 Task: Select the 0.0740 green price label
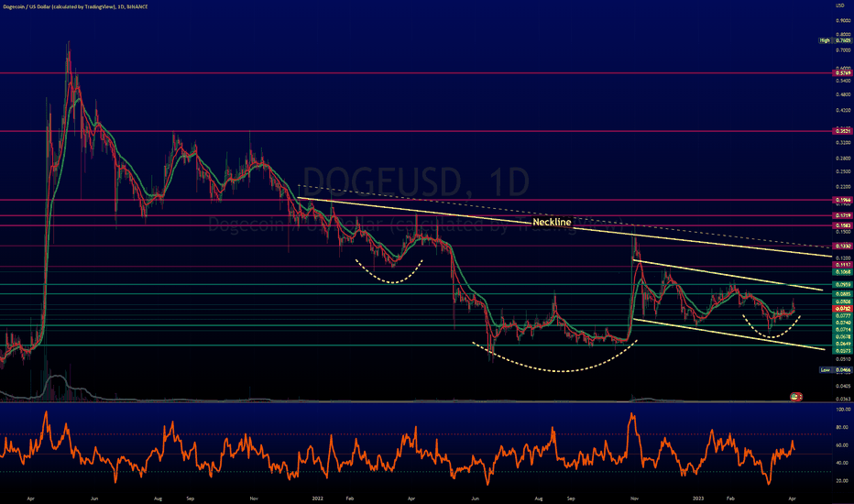(843, 323)
